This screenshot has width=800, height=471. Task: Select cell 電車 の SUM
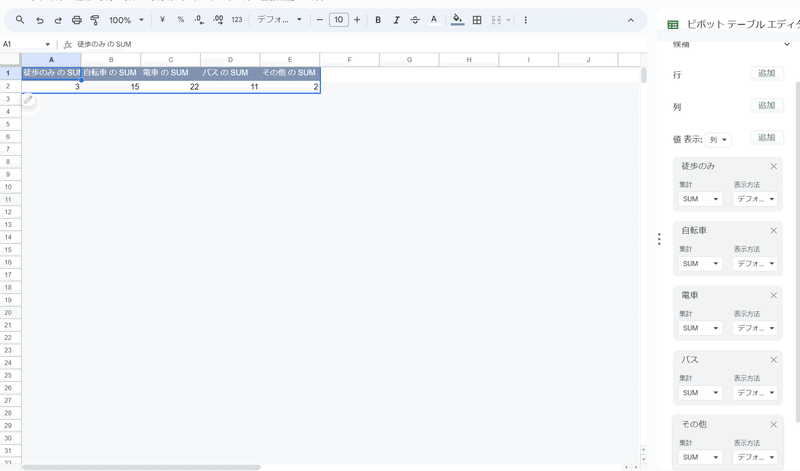click(x=170, y=73)
